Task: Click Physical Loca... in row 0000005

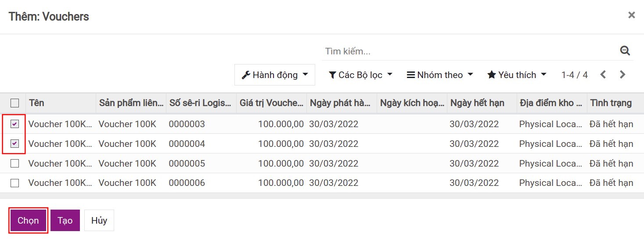Action: [x=552, y=164]
